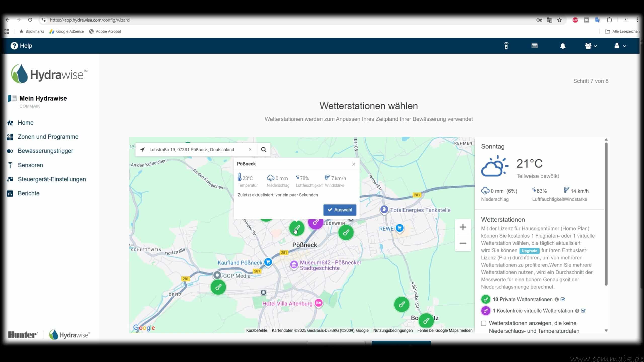The height and width of the screenshot is (362, 644).
Task: Open the Alle Lesezeichen folder
Action: pos(622,31)
